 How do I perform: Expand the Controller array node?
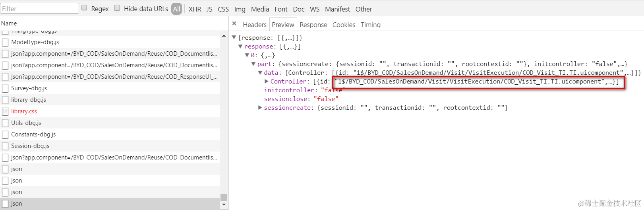coord(267,81)
